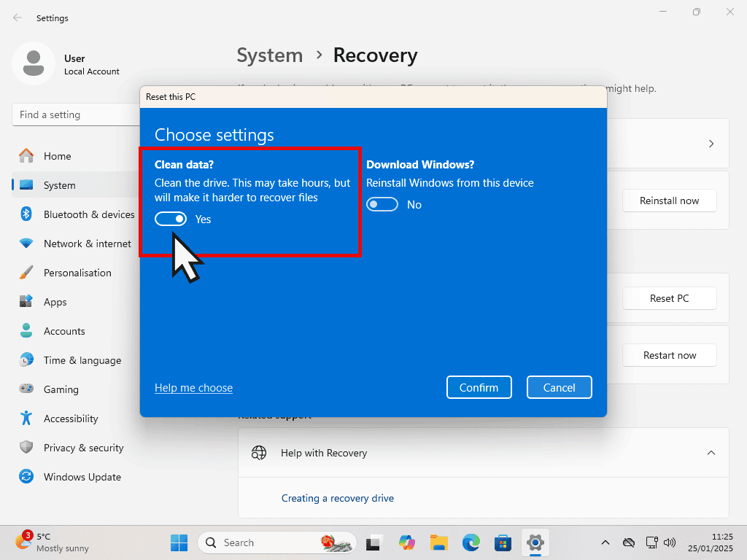Select Privacy & security in sidebar
Screen dimensions: 747x560
pos(83,448)
